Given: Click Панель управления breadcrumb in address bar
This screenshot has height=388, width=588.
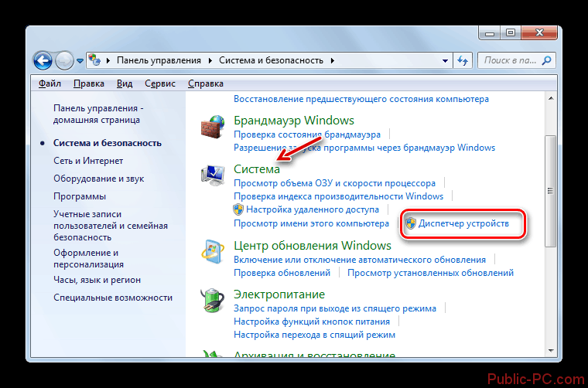Looking at the screenshot, I should [x=159, y=60].
